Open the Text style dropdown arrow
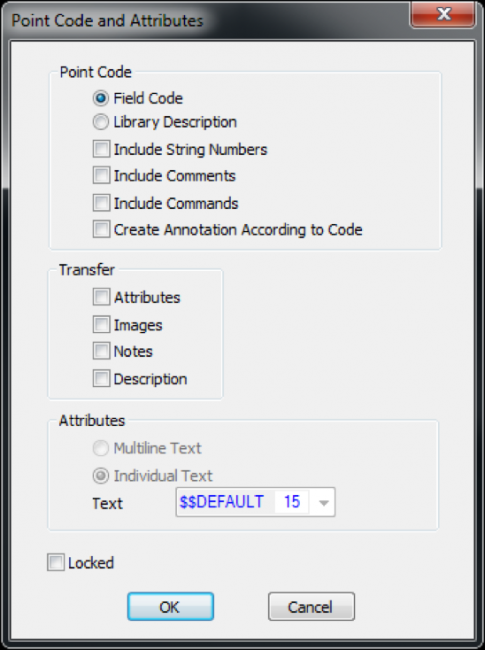The height and width of the screenshot is (650, 485). (324, 502)
